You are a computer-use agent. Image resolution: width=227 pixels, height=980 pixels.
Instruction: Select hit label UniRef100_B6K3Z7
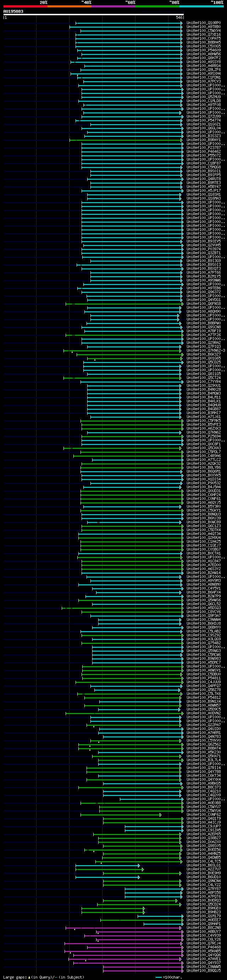203,354
